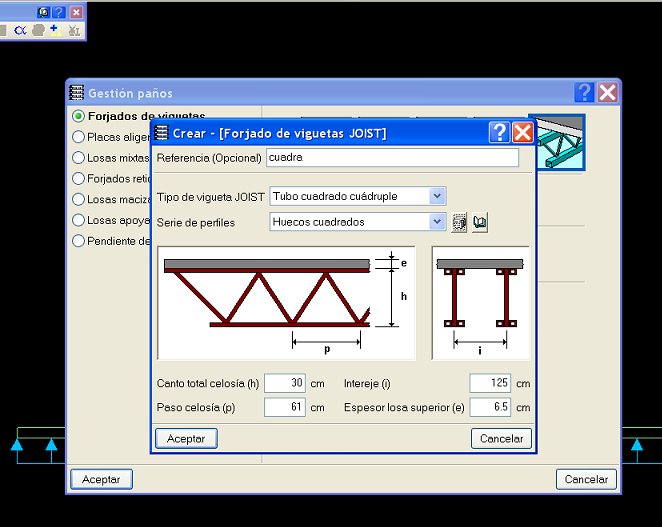Select Forjados de viguetas radio button
Screen dimensions: 662x527
79,116
